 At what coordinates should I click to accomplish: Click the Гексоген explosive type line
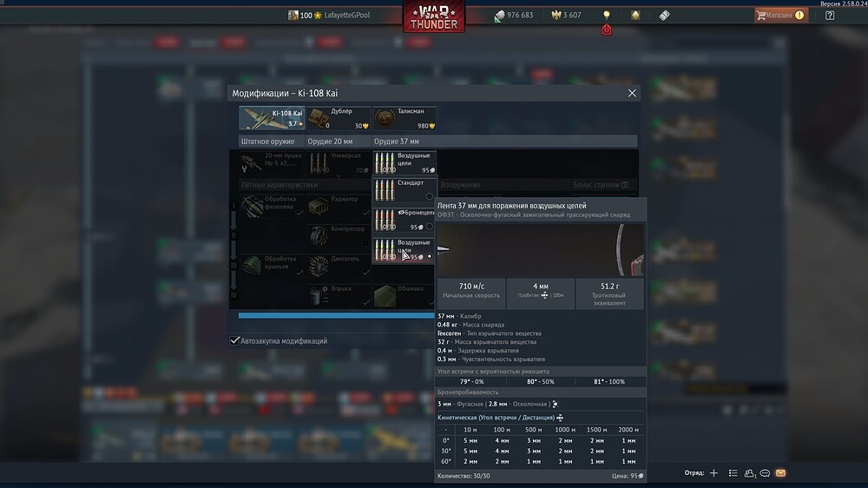490,333
